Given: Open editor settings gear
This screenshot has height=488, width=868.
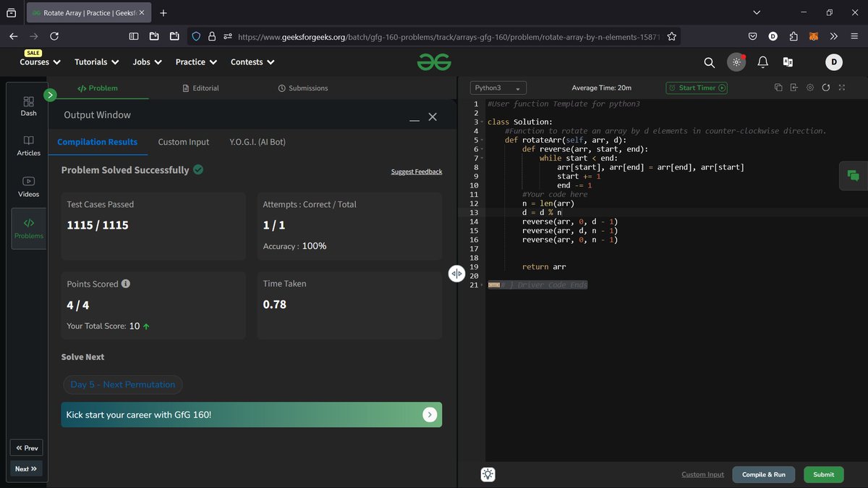Looking at the screenshot, I should click(809, 88).
